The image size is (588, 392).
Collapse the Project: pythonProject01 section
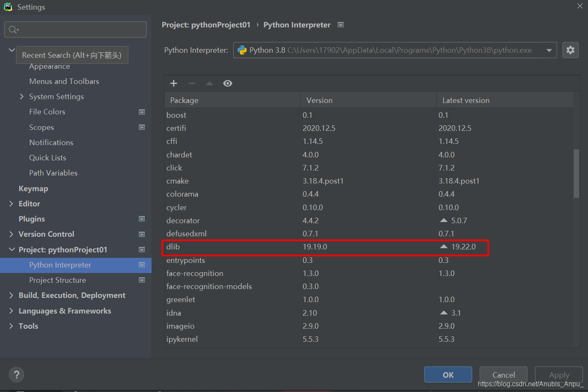pos(11,249)
